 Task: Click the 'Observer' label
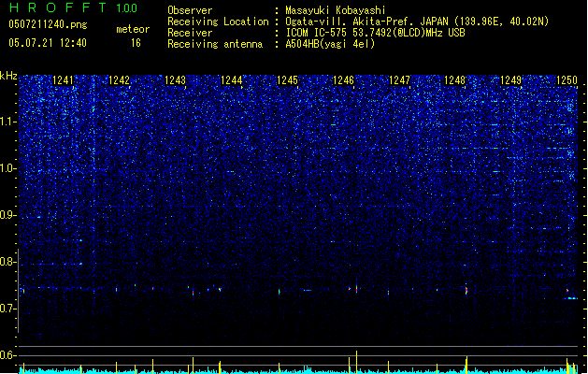(190, 10)
